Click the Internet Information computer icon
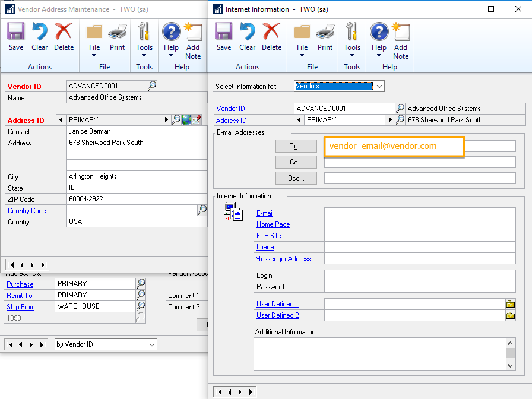Screen dimensions: 532x399 click(x=233, y=212)
